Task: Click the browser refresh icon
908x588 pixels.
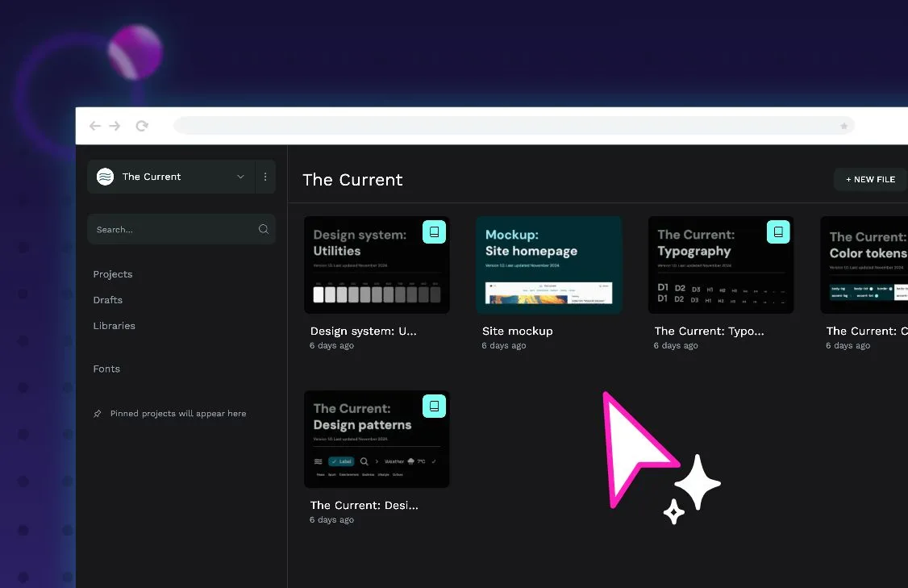Action: 142,126
